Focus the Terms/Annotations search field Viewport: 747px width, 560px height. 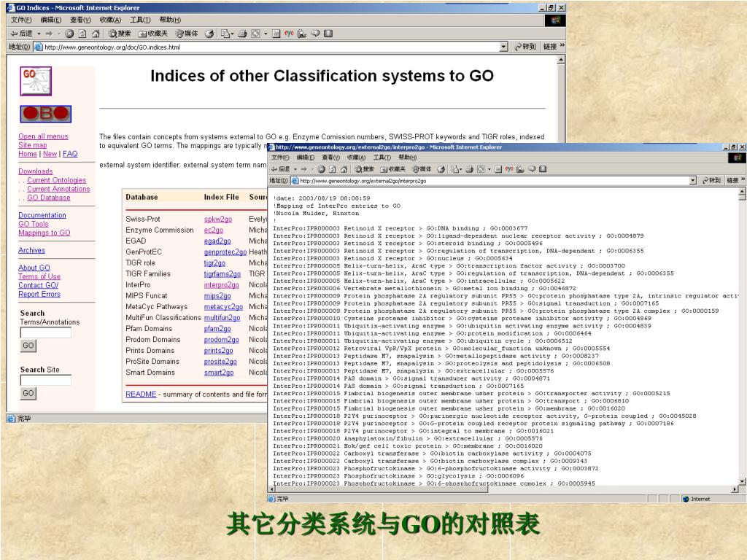[x=46, y=332]
